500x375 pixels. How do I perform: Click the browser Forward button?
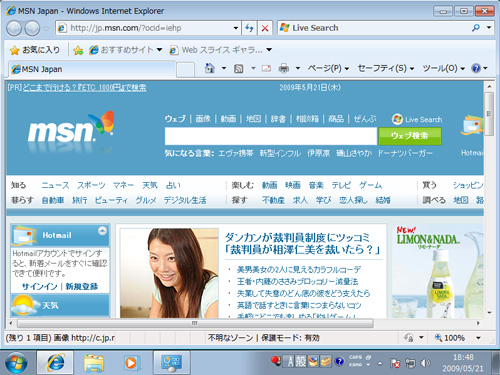[32, 28]
